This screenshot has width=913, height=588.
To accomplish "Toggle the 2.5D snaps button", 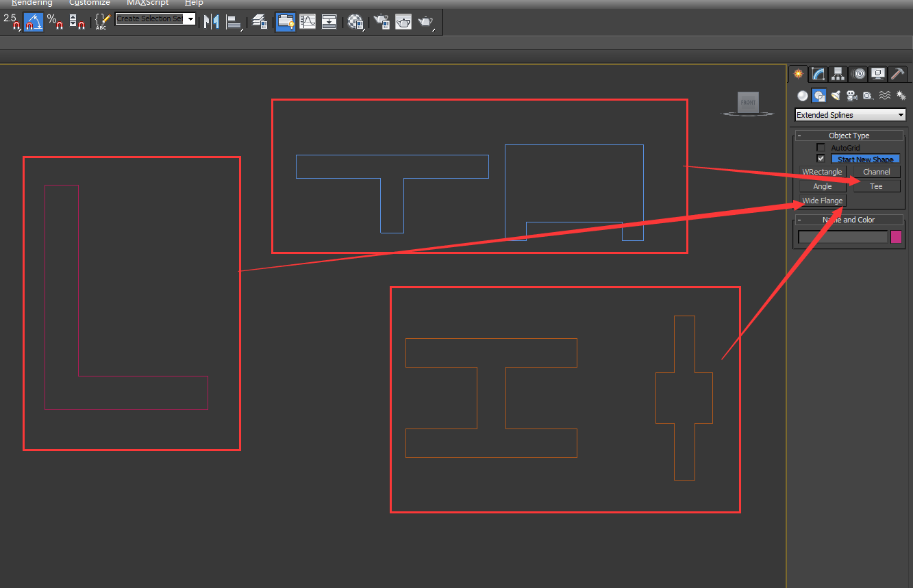I will pos(12,22).
